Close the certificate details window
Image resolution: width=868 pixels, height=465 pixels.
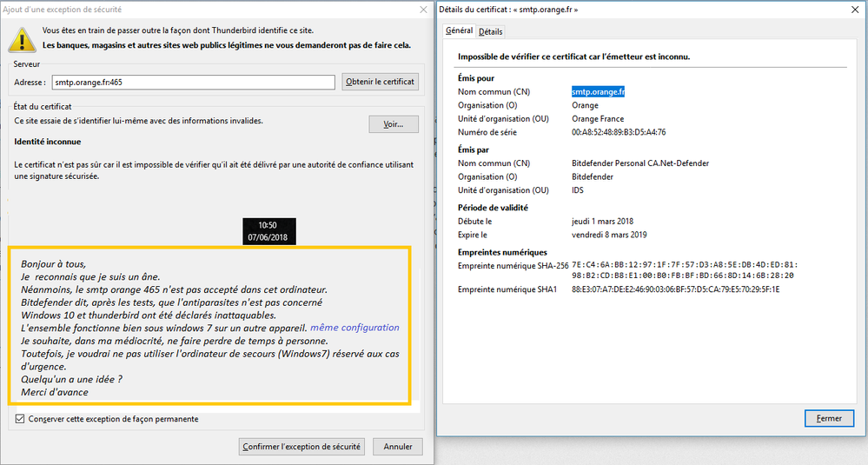[x=855, y=10]
